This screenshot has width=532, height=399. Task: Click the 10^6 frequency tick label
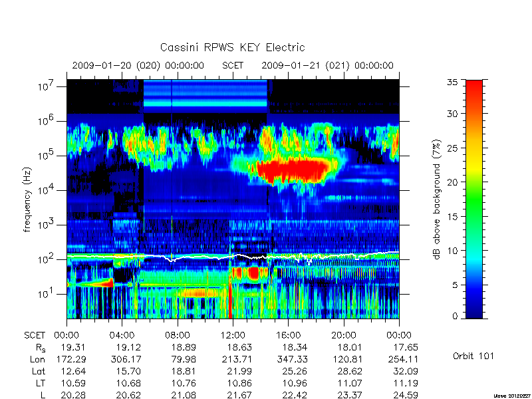[47, 120]
